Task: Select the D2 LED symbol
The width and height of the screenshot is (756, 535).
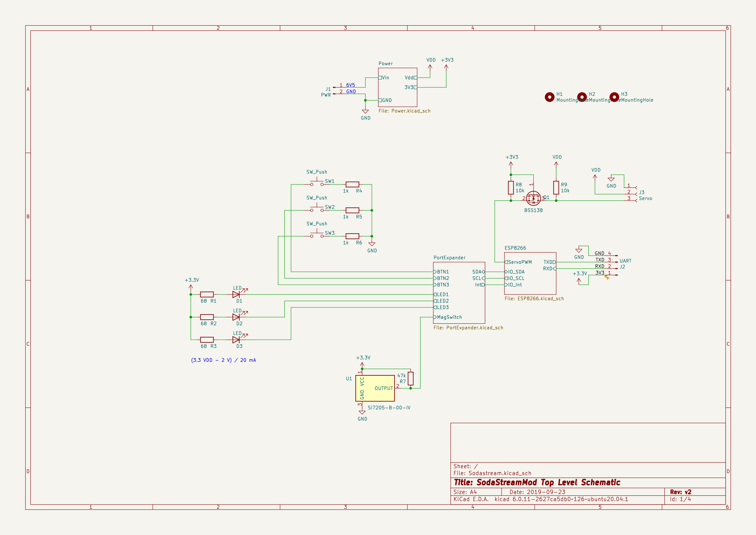Action: coord(236,317)
